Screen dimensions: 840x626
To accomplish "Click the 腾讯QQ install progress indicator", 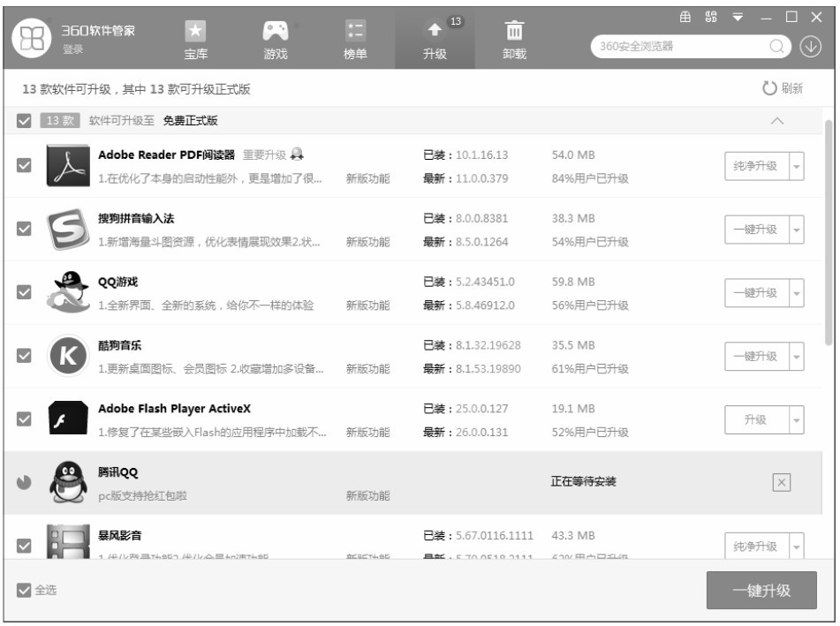I will tap(24, 482).
